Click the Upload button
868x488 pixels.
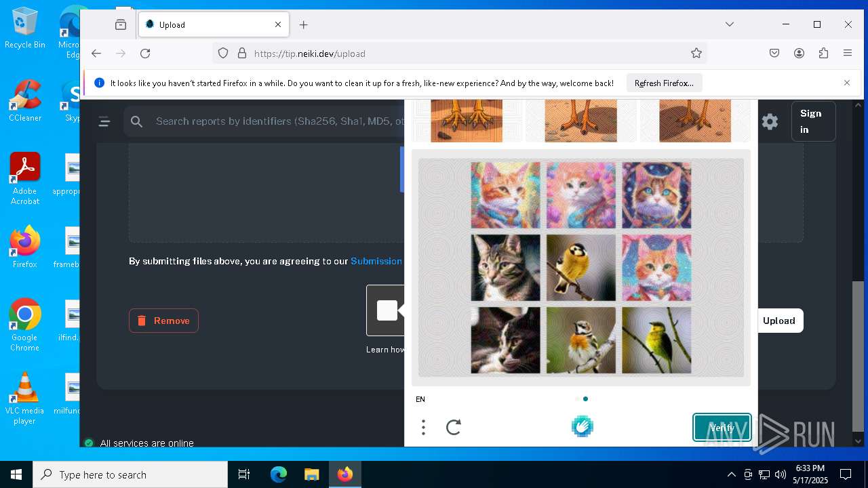click(778, 321)
